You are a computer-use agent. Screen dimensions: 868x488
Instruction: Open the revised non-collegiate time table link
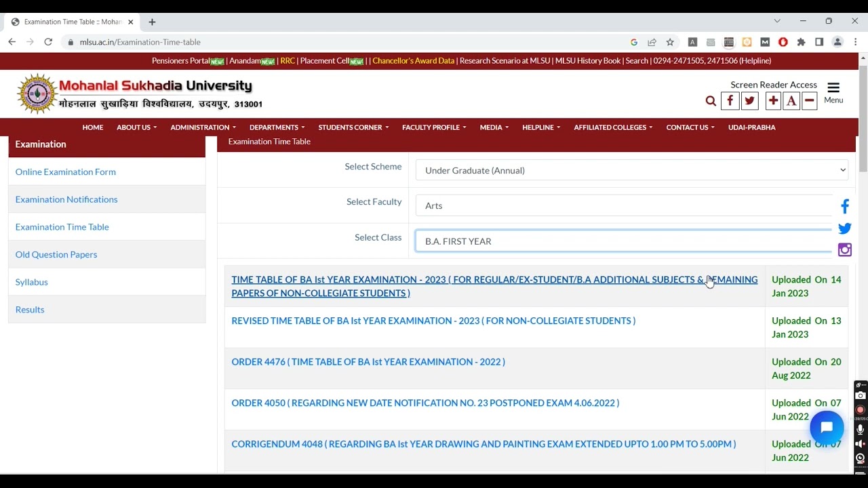pos(433,321)
